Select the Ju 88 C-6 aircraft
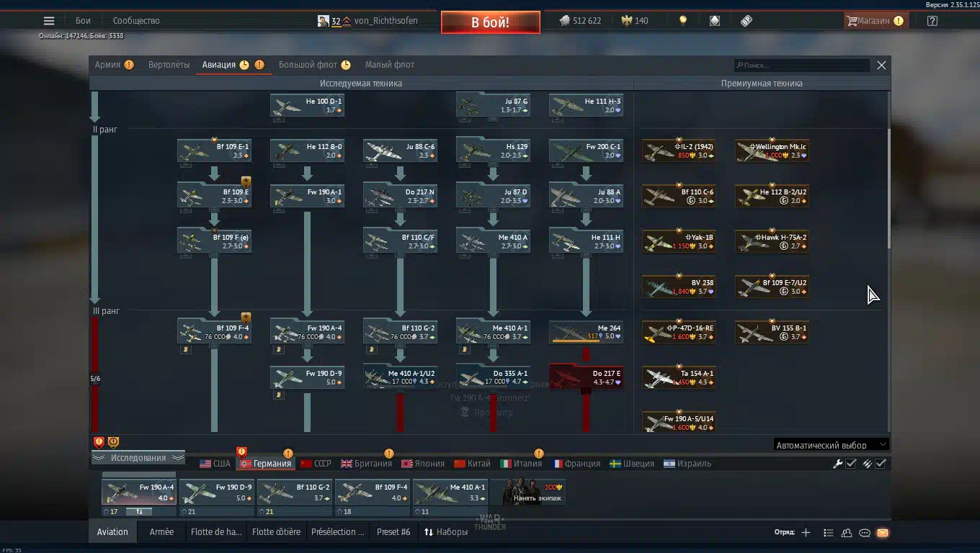The width and height of the screenshot is (980, 553). [x=400, y=150]
